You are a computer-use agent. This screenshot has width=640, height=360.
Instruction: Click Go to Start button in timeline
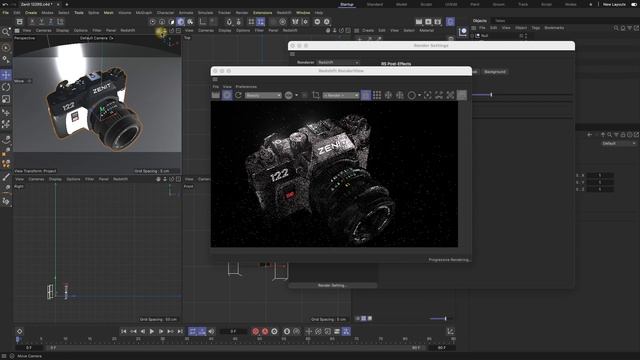point(124,331)
